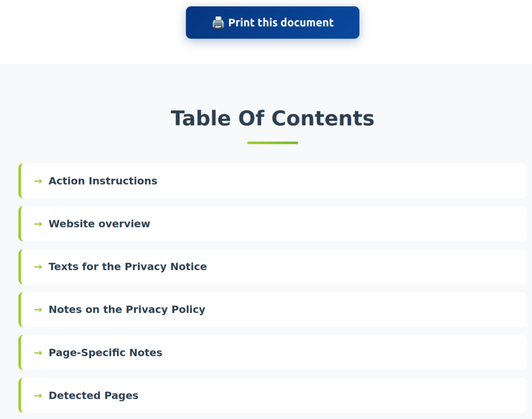532x419 pixels.
Task: Click the arrow icon before Notes on the Privacy Policy
Action: [x=38, y=310]
